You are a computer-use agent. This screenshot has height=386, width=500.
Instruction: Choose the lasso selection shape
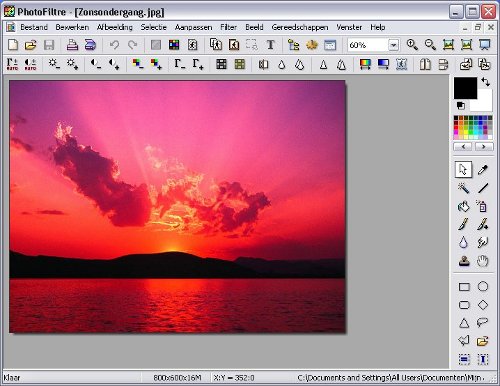tap(482, 322)
